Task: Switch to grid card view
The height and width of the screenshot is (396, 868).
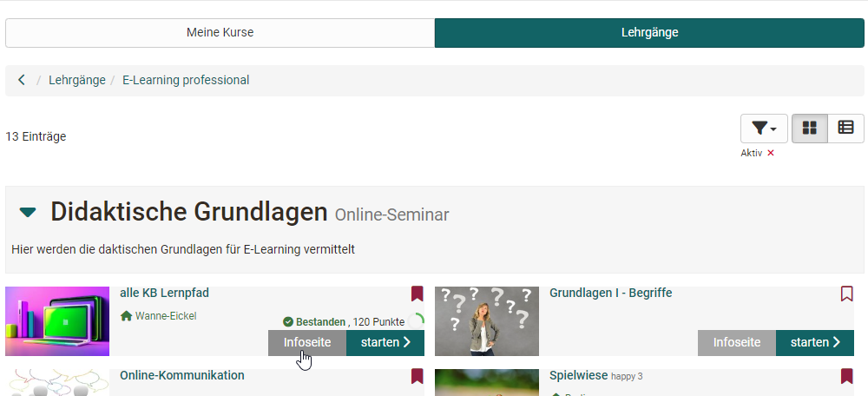Action: click(810, 129)
